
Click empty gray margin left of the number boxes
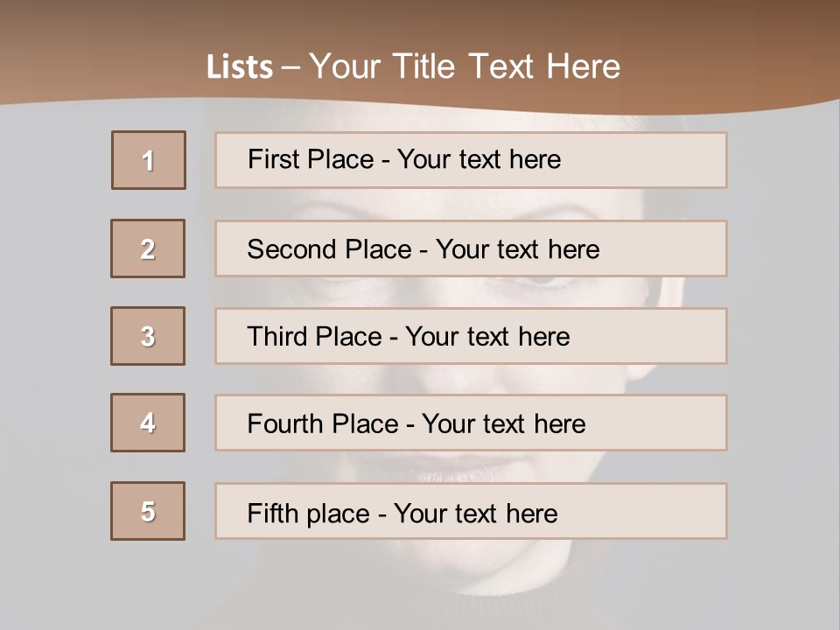(52, 350)
